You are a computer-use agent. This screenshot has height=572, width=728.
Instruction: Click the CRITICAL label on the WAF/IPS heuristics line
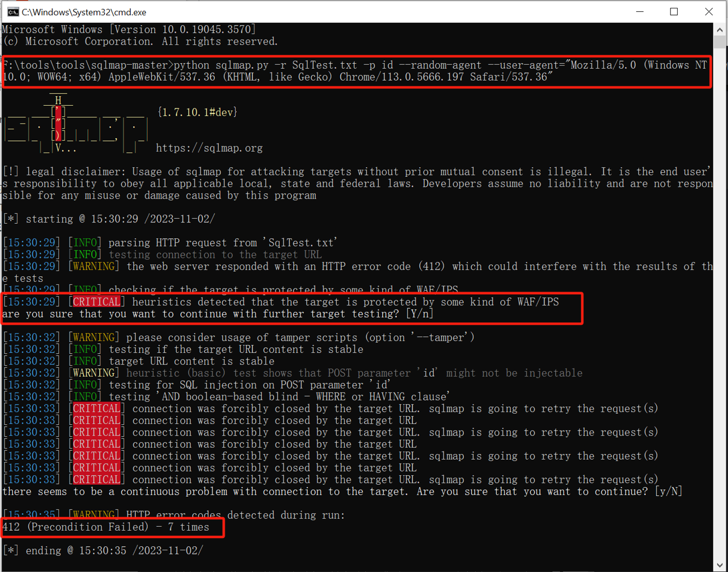click(x=96, y=302)
